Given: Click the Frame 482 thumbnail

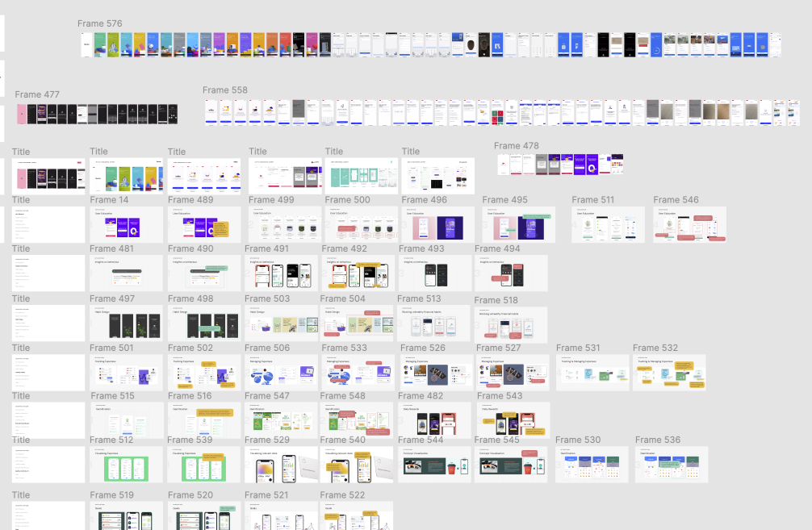Looking at the screenshot, I should 434,420.
